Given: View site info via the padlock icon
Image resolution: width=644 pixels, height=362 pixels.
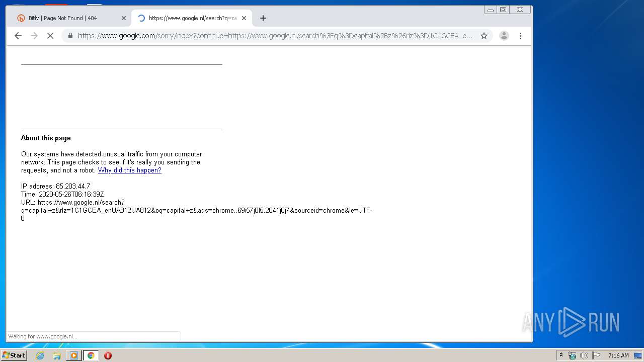Looking at the screenshot, I should tap(70, 36).
